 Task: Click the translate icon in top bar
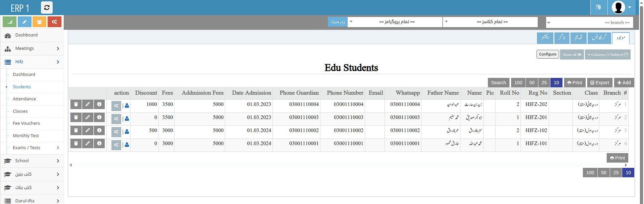click(598, 7)
